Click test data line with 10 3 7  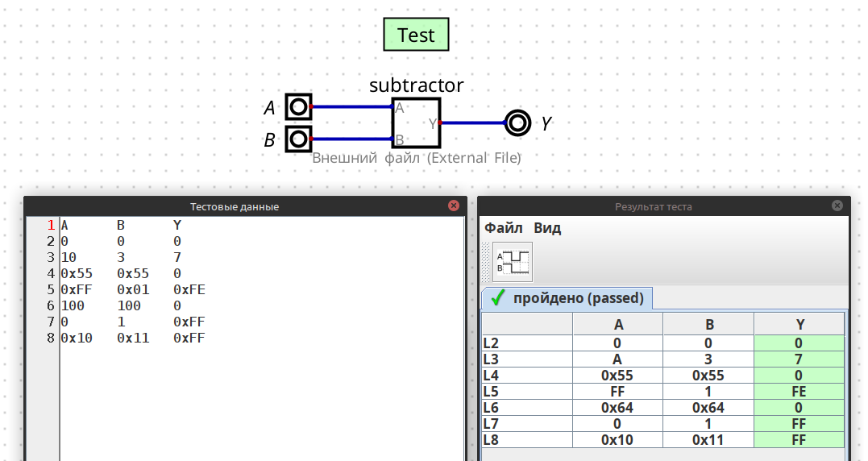[x=261, y=257]
